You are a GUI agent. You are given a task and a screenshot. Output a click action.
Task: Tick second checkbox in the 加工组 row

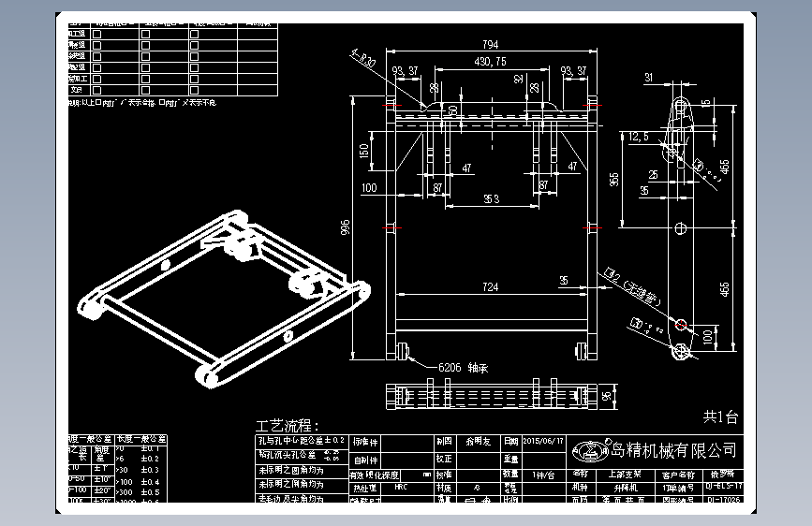tap(145, 35)
